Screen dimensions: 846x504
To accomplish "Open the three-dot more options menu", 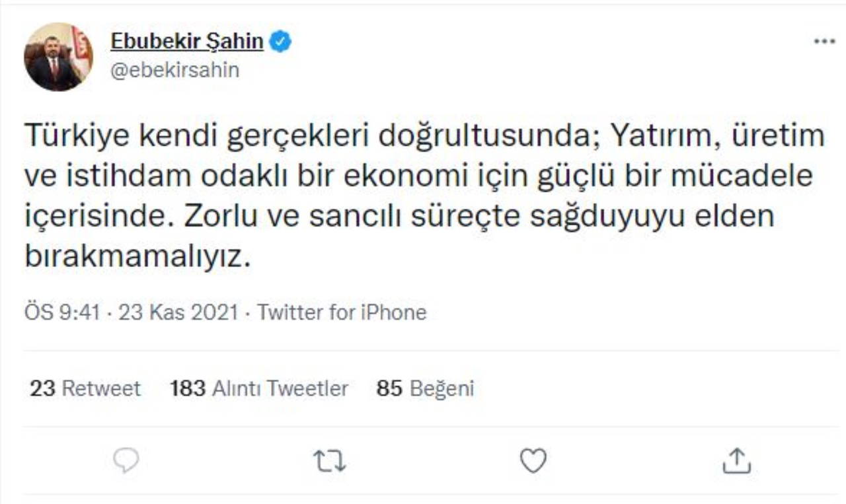I will point(824,42).
